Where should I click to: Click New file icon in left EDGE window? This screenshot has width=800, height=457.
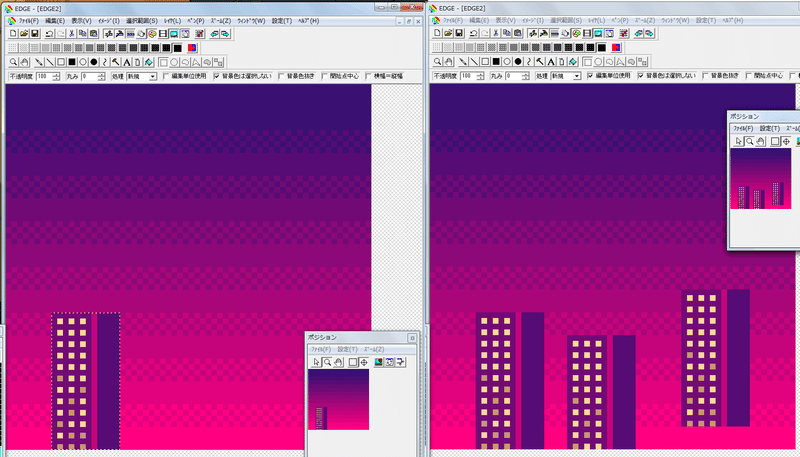coord(13,34)
